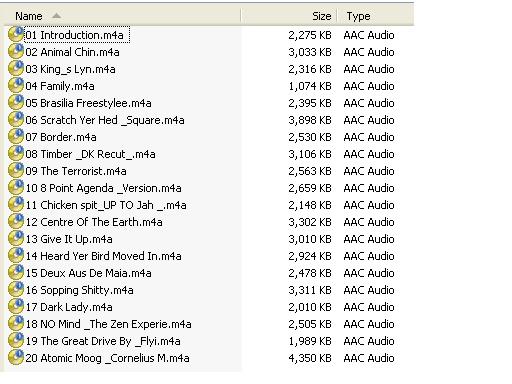Click the icon for 16 Sopping Shitty.m4a
The width and height of the screenshot is (512, 384).
tap(16, 290)
